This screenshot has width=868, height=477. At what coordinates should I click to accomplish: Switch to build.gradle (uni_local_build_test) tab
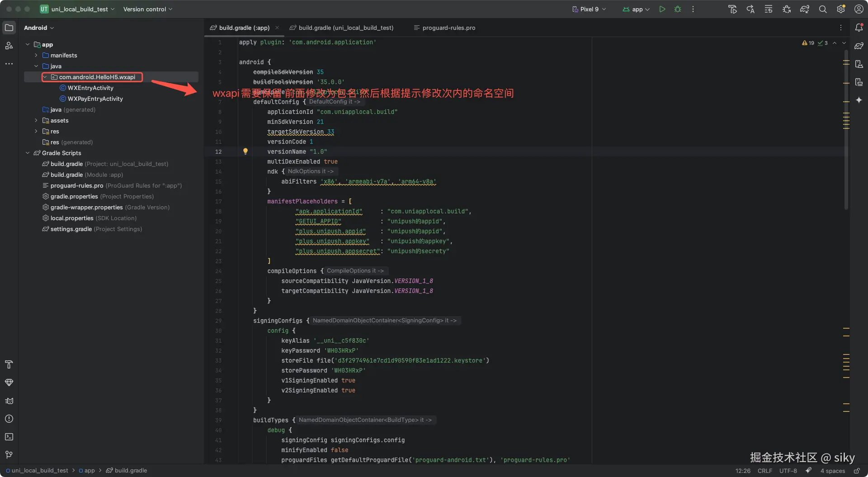[345, 28]
